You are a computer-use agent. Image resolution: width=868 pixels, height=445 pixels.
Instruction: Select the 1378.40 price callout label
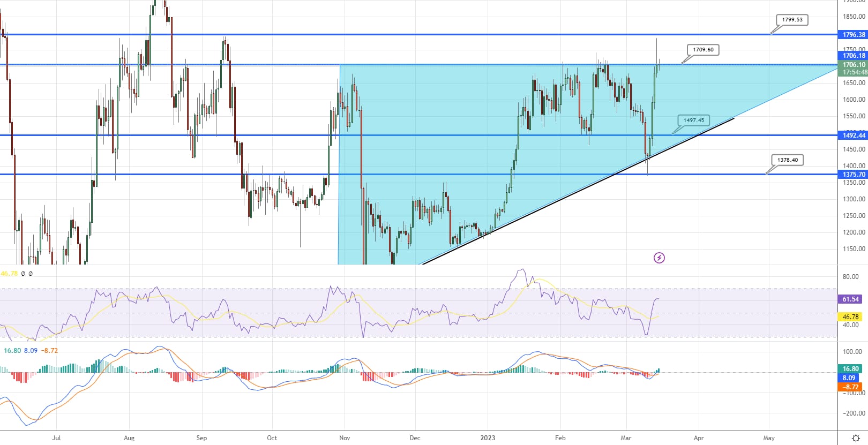tap(788, 160)
